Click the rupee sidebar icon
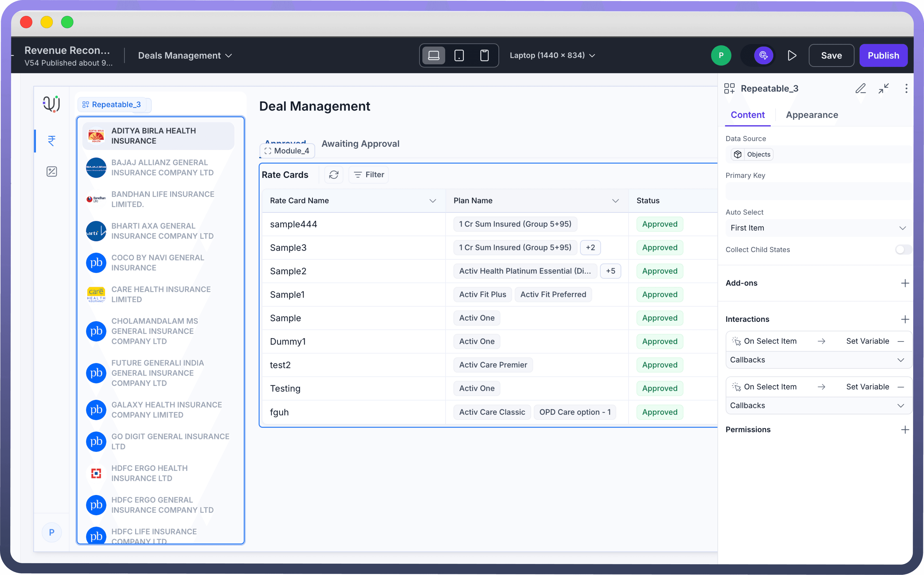This screenshot has height=575, width=924. click(x=52, y=141)
